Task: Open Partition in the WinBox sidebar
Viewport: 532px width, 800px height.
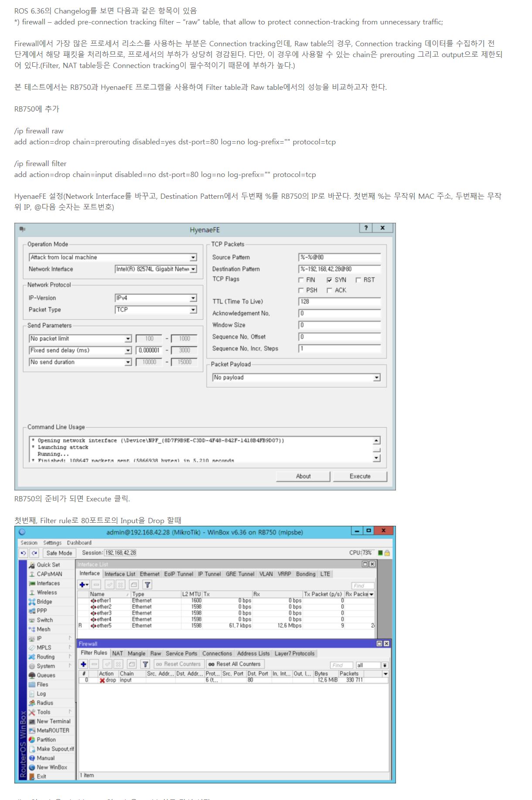Action: point(46,739)
